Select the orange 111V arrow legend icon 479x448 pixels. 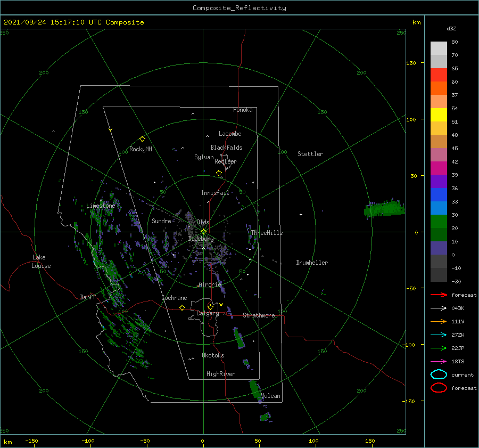tap(439, 321)
